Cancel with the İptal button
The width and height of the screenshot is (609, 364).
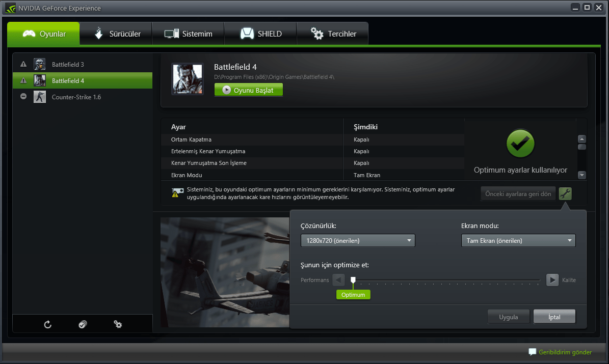pyautogui.click(x=554, y=317)
